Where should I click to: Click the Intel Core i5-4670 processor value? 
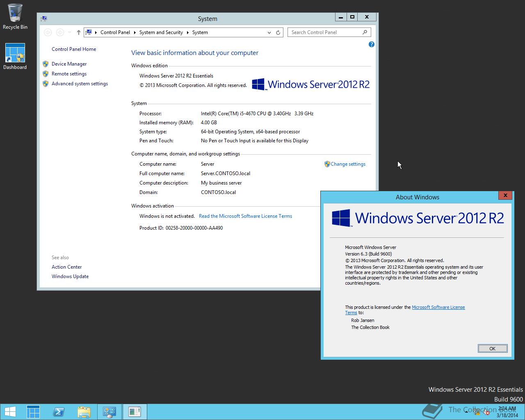point(257,114)
